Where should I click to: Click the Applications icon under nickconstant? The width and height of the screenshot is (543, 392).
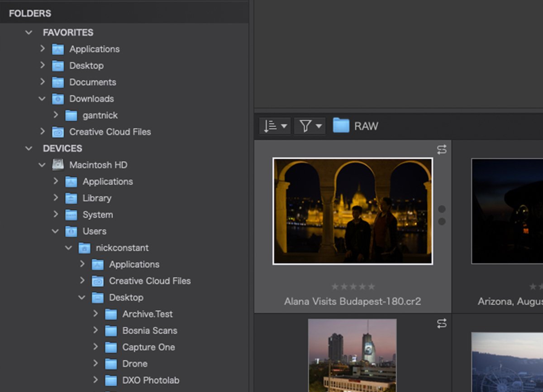pyautogui.click(x=97, y=264)
